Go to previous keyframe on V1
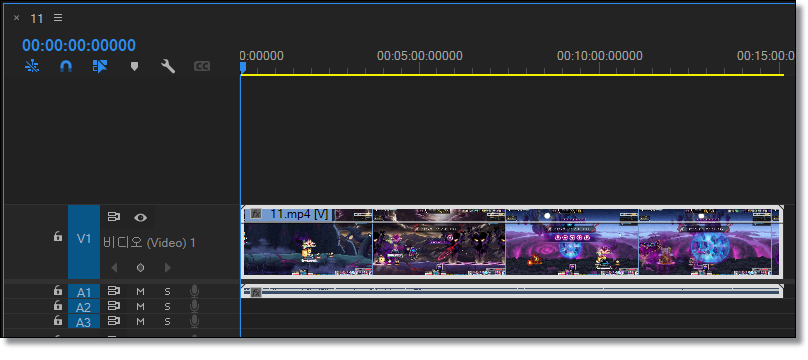This screenshot has width=808, height=360. click(x=114, y=267)
